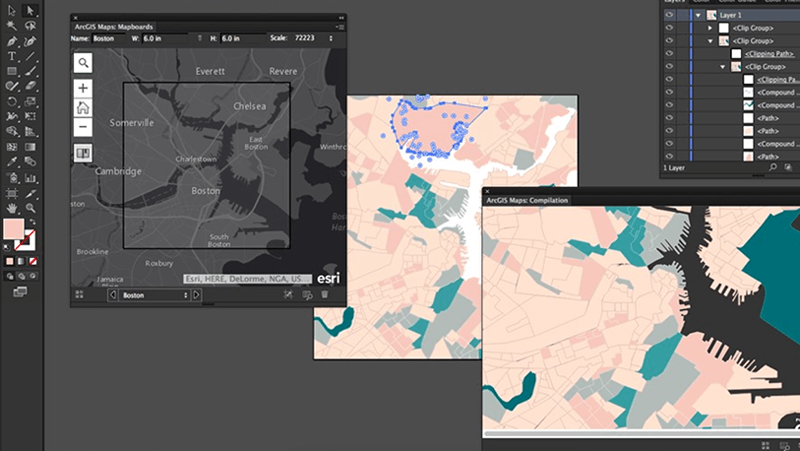
Task: Select the Type tool
Action: [x=11, y=56]
